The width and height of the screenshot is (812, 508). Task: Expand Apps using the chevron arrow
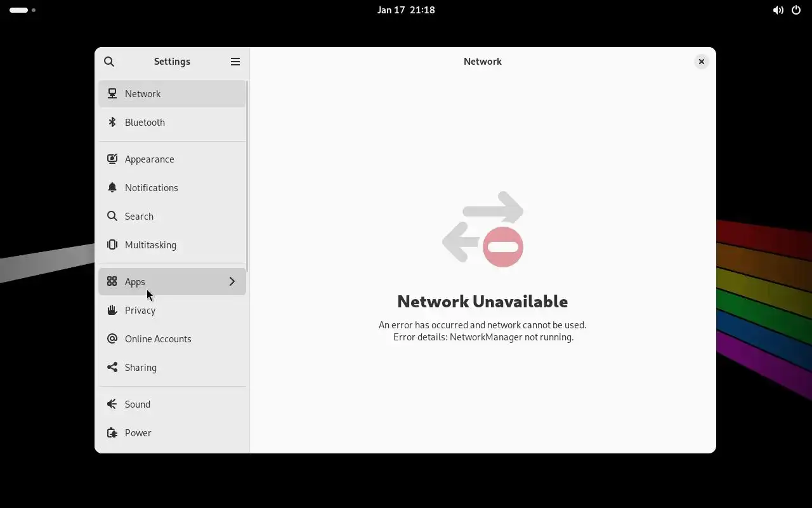click(232, 281)
